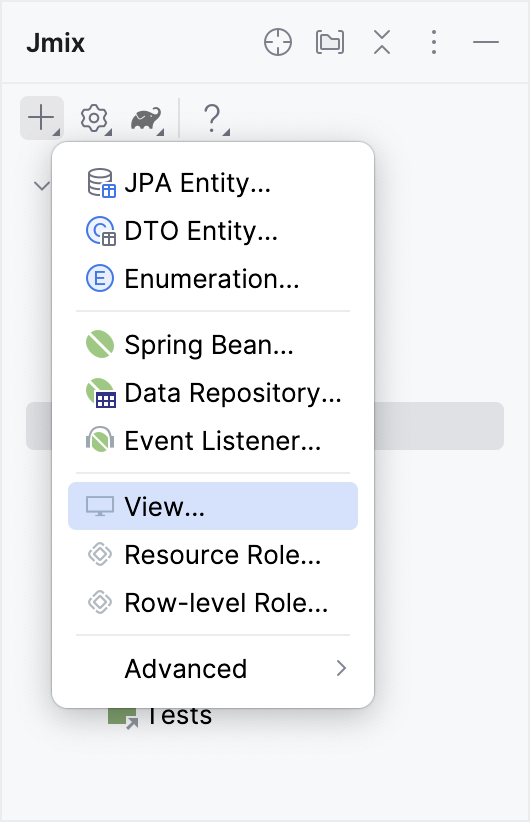Choose View from the menu
Screen dimensions: 530x822
coord(213,506)
